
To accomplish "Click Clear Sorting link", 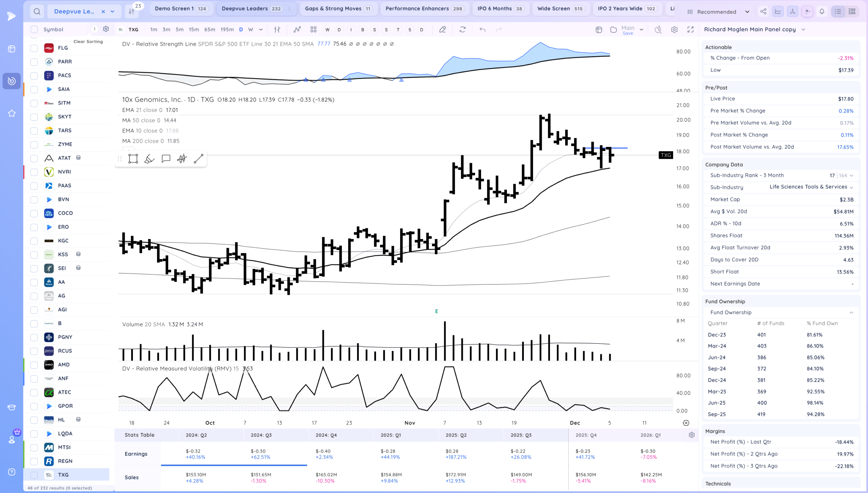I will click(88, 41).
